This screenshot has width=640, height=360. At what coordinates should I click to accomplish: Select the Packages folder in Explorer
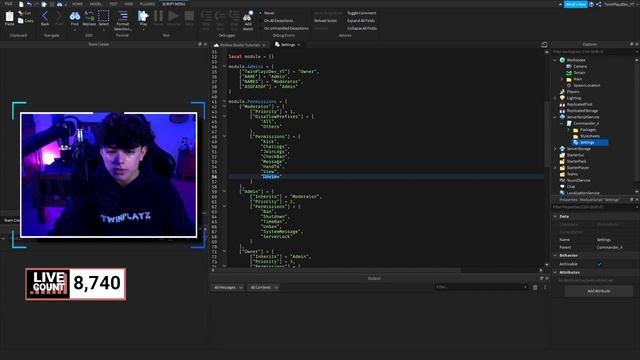(588, 130)
